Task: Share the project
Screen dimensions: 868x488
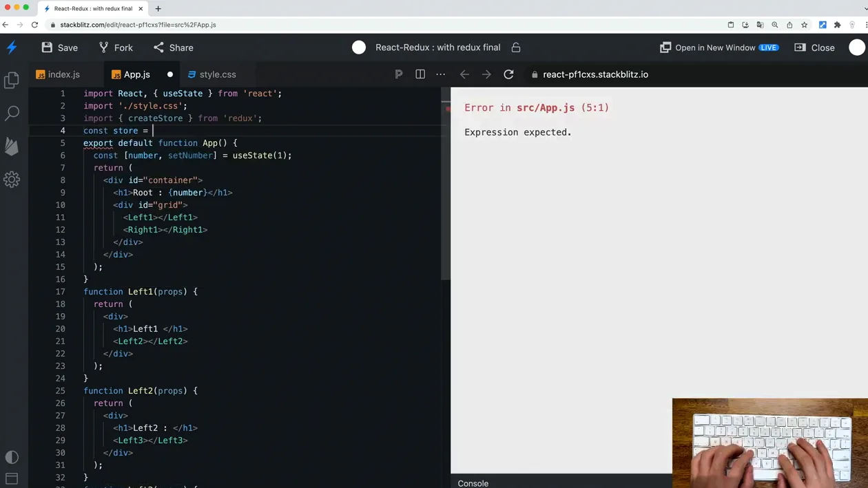Action: [173, 47]
